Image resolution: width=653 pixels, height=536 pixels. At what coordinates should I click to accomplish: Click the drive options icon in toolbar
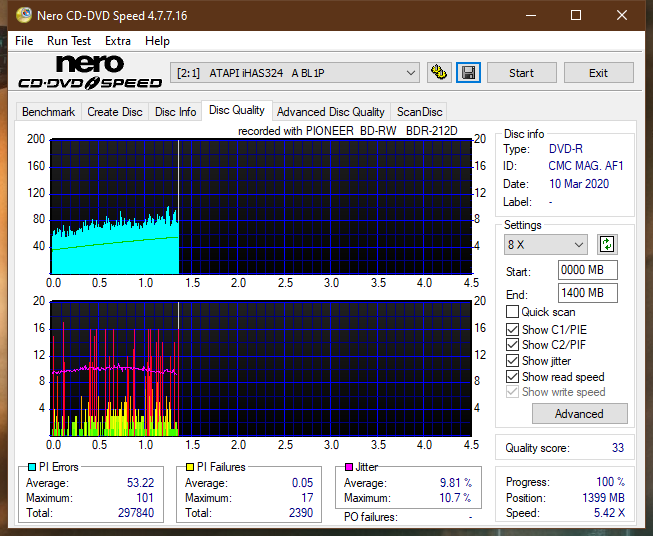click(x=439, y=73)
